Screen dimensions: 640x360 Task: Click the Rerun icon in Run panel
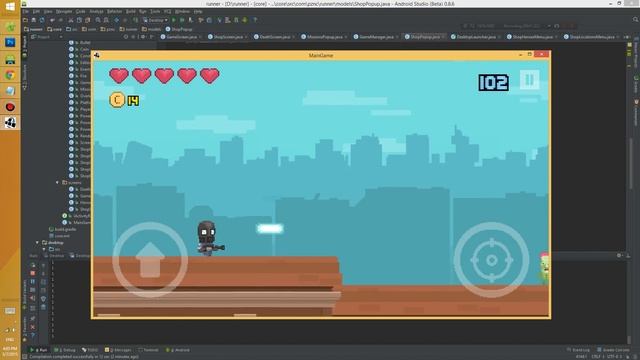(x=33, y=265)
